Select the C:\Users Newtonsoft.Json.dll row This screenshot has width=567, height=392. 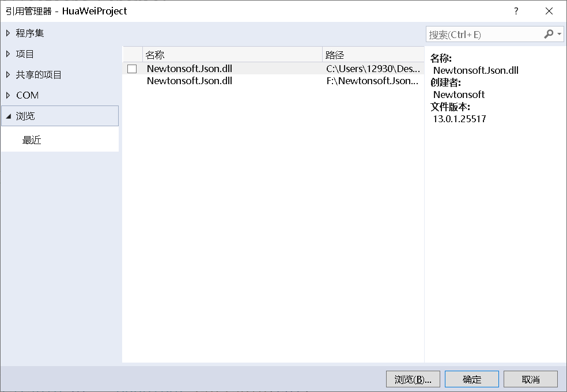pyautogui.click(x=230, y=69)
